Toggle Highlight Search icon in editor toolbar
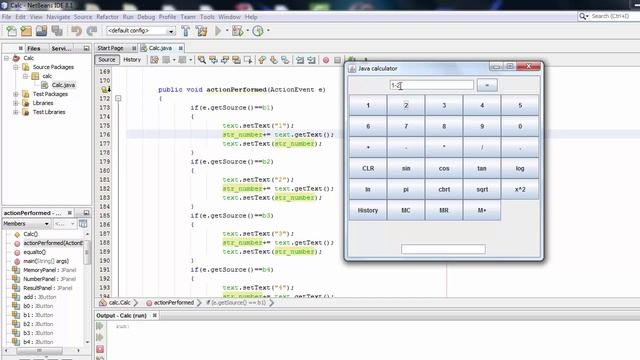The height and width of the screenshot is (360, 640). point(236,60)
